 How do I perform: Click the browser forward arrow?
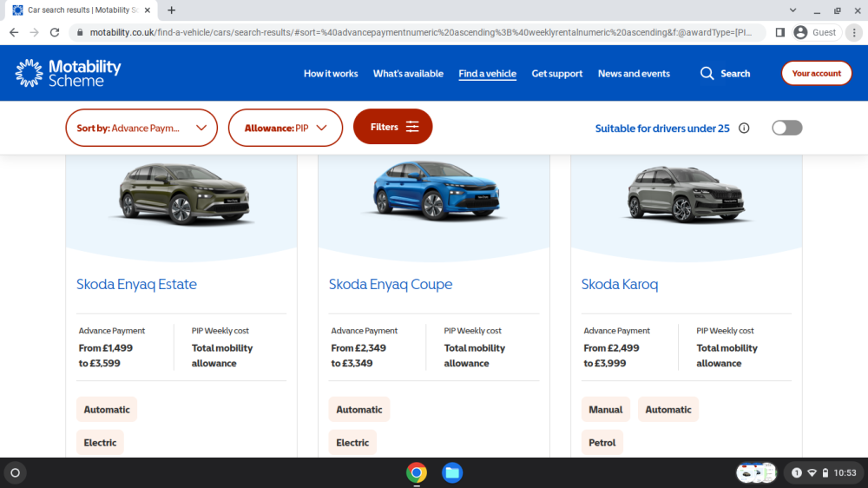[x=35, y=33]
